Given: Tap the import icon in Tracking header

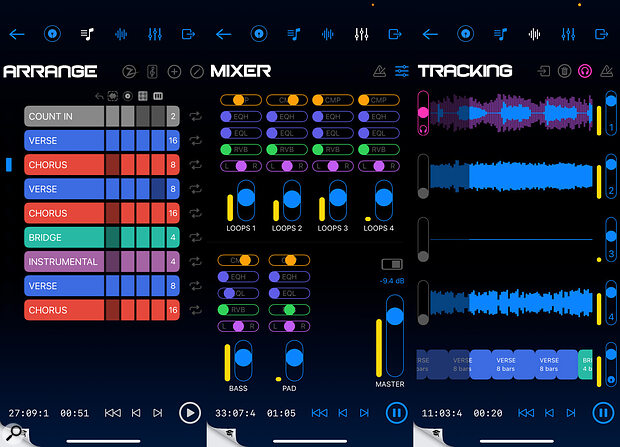Looking at the screenshot, I should [544, 71].
